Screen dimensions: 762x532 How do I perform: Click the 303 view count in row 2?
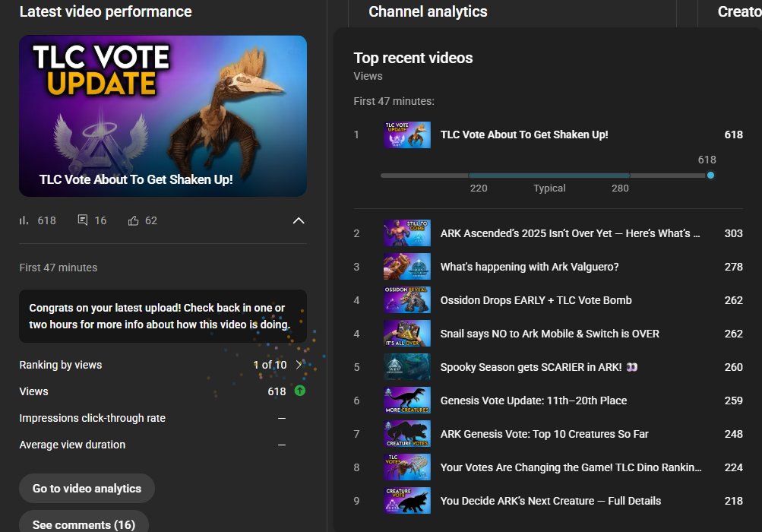coord(734,233)
